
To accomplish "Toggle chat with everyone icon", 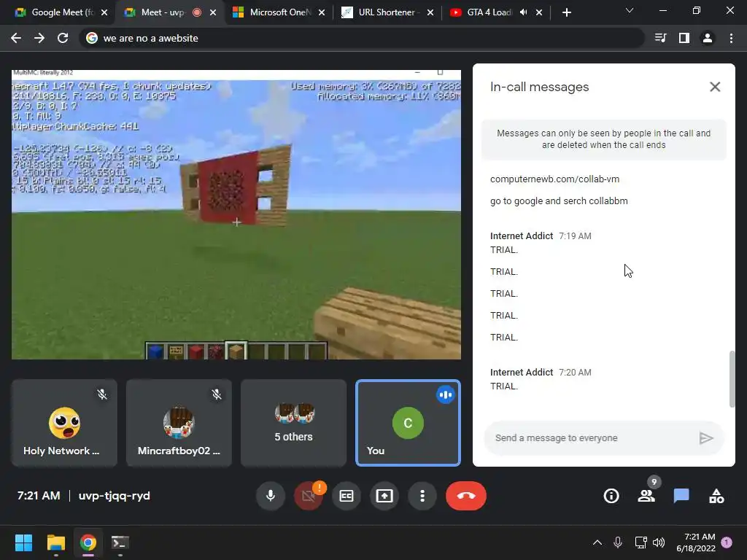I will click(x=681, y=496).
